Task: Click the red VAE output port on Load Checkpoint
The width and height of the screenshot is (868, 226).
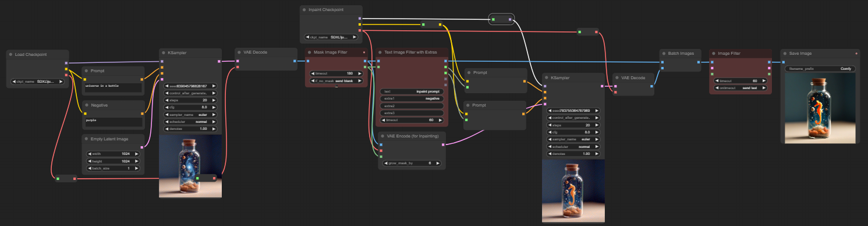Action: [66, 75]
